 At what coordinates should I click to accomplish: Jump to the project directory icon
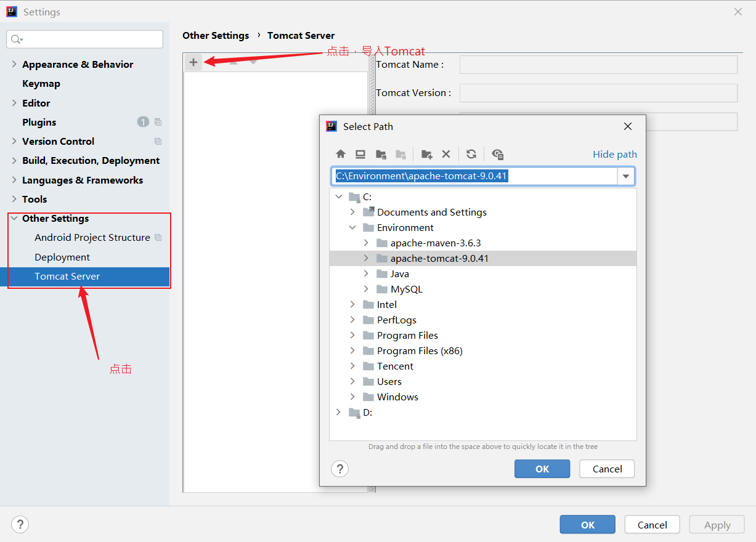[381, 154]
